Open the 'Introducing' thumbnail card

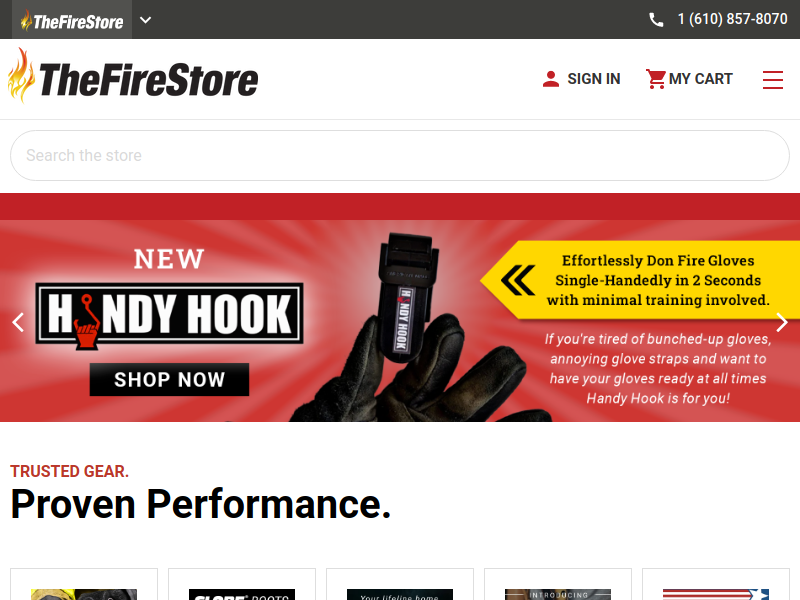pyautogui.click(x=558, y=584)
